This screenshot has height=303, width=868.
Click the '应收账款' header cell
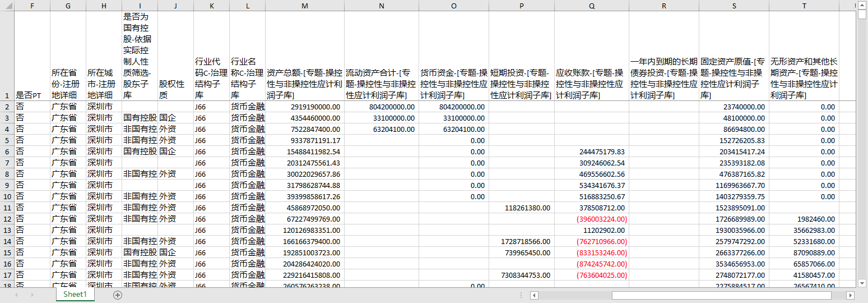click(592, 56)
